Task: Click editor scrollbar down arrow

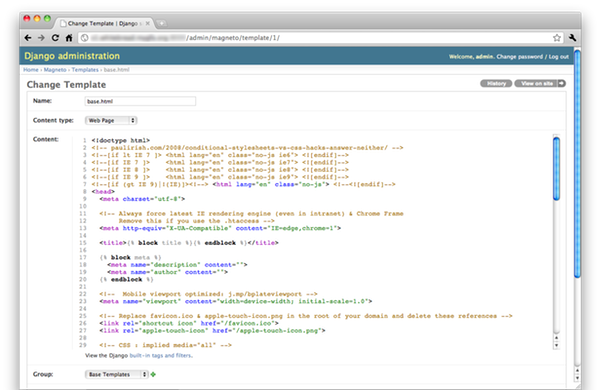Action: (x=556, y=345)
